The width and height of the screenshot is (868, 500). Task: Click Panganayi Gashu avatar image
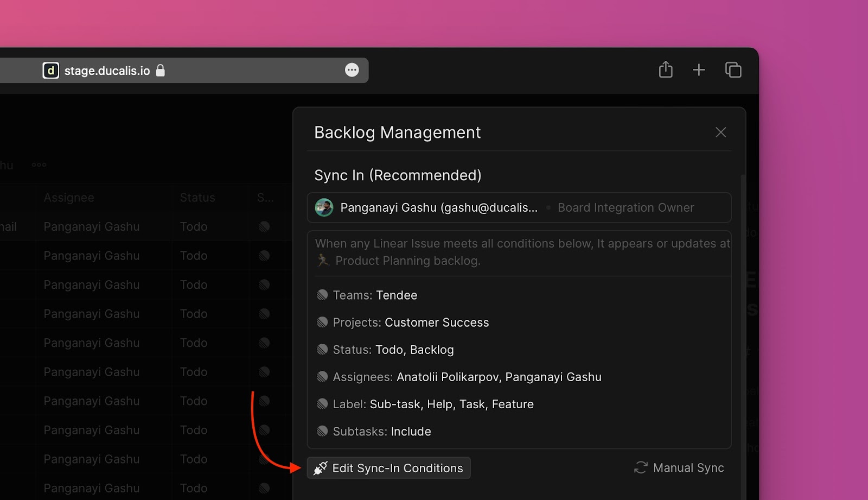tap(324, 207)
